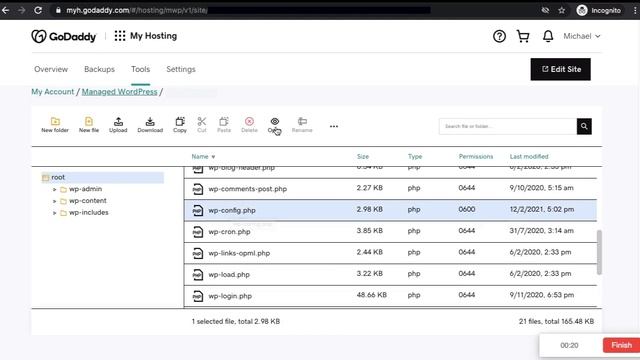
Task: Select the wp-comments-post.php file name
Action: [247, 189]
